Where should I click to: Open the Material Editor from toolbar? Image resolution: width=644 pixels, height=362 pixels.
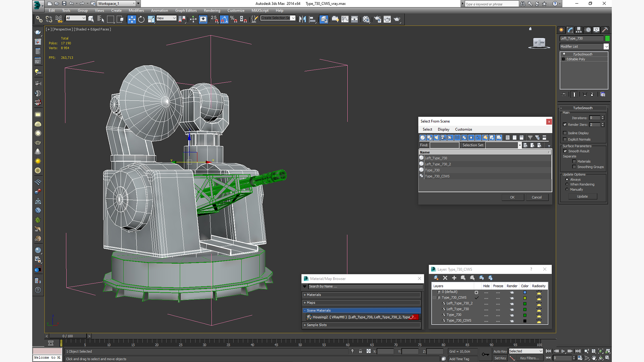(x=366, y=19)
